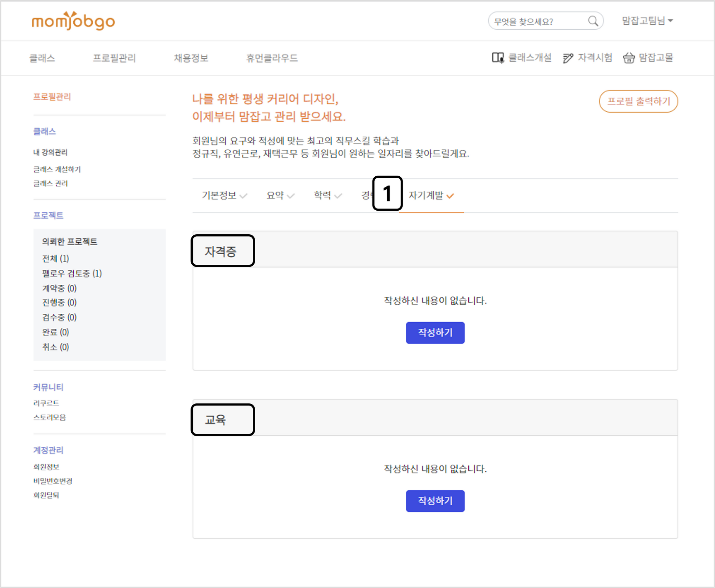
Task: Click the momjobgo logo
Action: coord(73,21)
